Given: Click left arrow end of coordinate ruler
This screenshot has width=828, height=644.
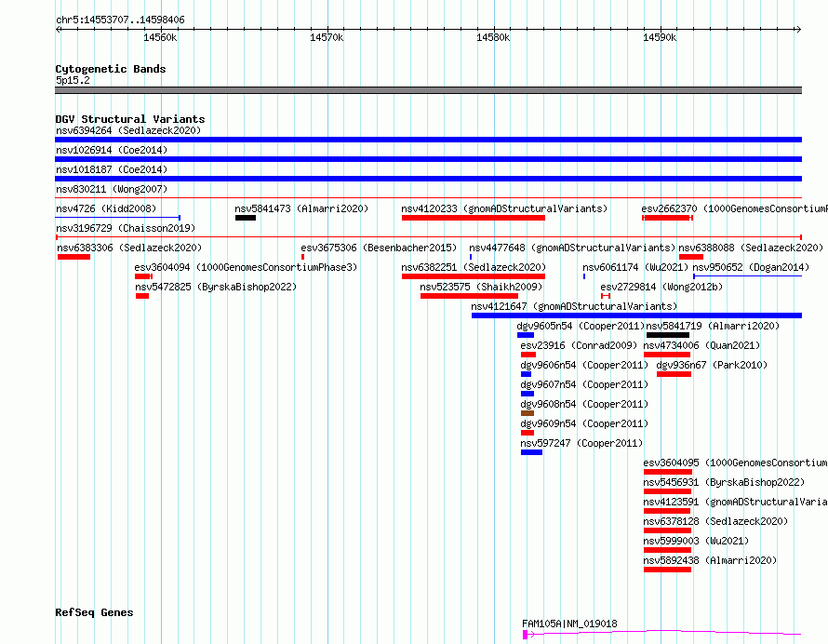Looking at the screenshot, I should (58, 29).
